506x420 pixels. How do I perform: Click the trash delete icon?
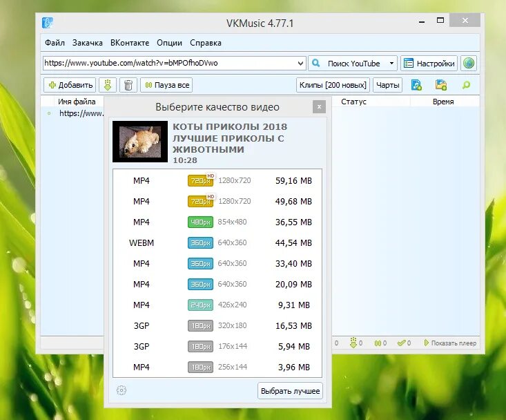click(128, 85)
